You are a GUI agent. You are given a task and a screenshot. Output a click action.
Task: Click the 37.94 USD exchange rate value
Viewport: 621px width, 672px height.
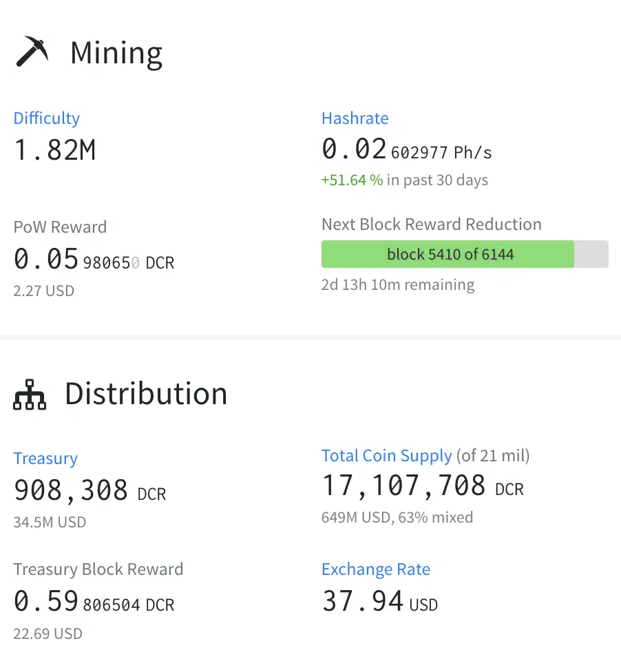[x=379, y=602]
